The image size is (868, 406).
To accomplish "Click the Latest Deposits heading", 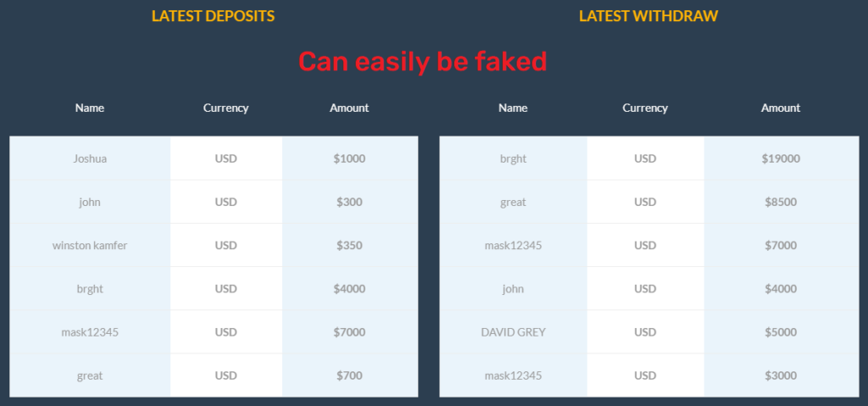I will [x=213, y=16].
